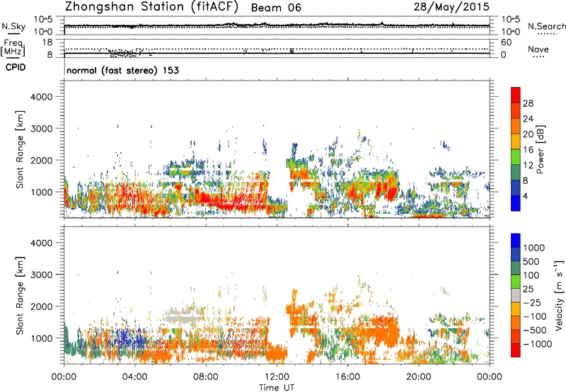Click the '28' tick on Power colorbar

coord(528,103)
